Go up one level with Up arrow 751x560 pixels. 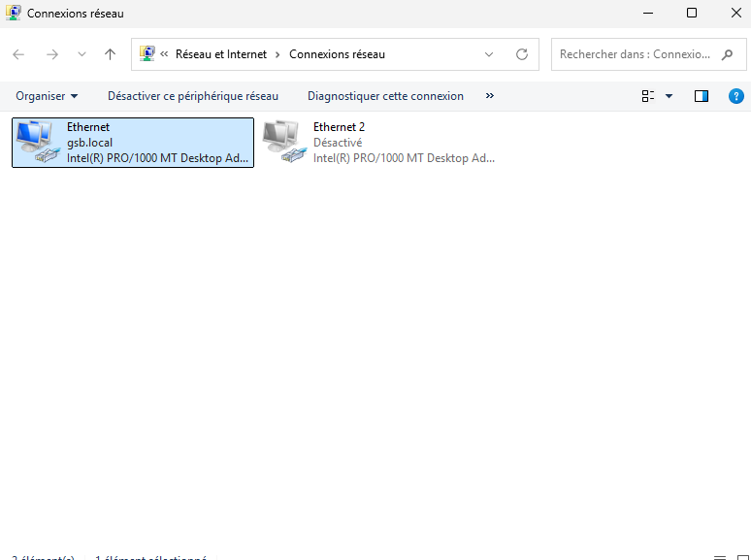point(111,54)
